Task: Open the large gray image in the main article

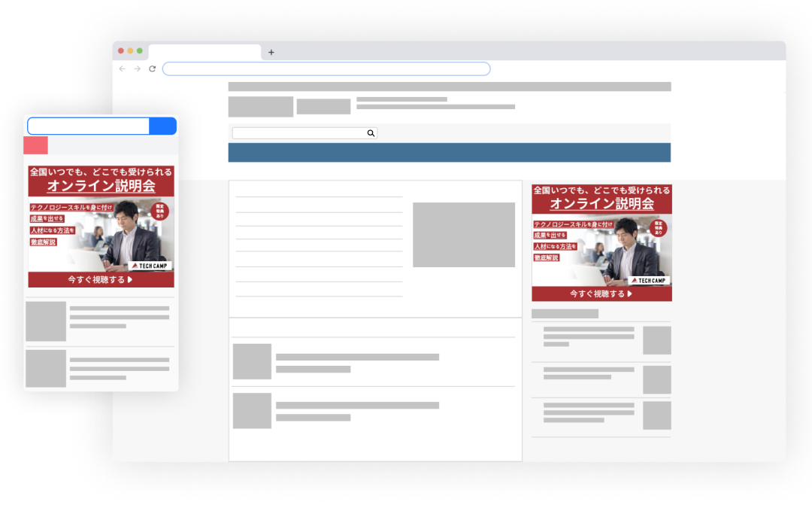Action: click(x=463, y=235)
